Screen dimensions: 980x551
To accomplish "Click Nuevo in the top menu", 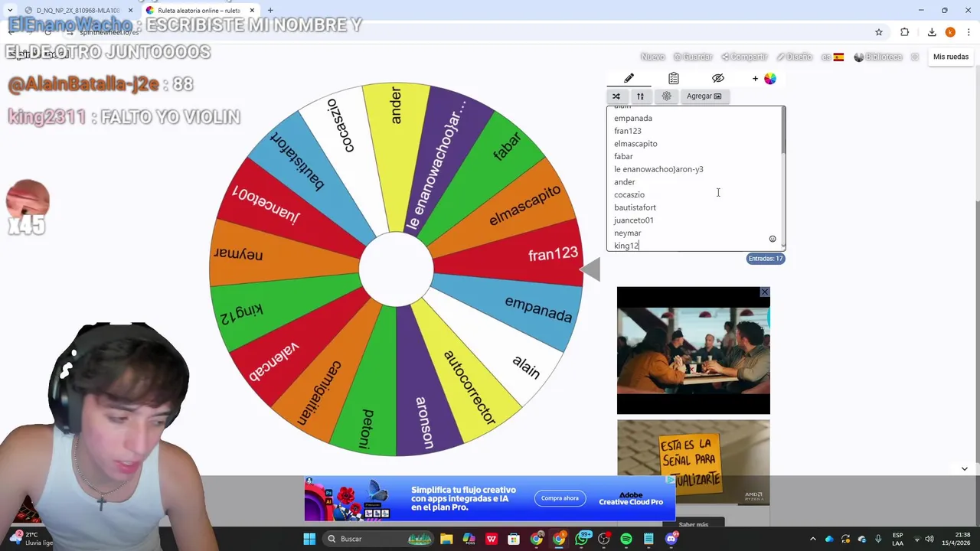I will (x=652, y=57).
